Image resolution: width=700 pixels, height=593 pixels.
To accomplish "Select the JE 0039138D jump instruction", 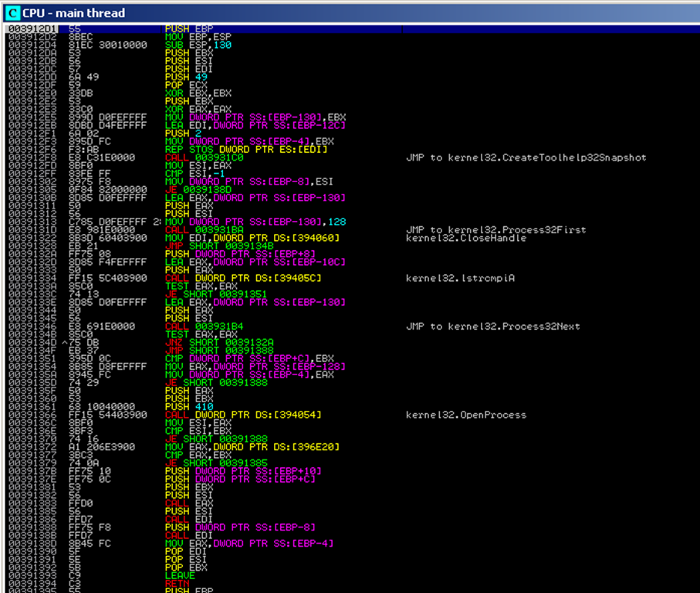I will click(x=194, y=189).
